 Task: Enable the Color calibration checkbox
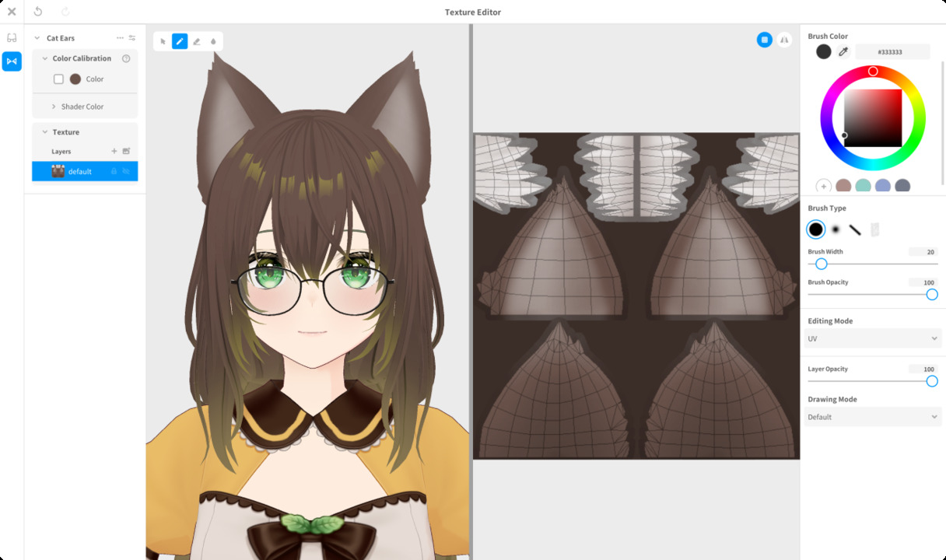tap(58, 79)
